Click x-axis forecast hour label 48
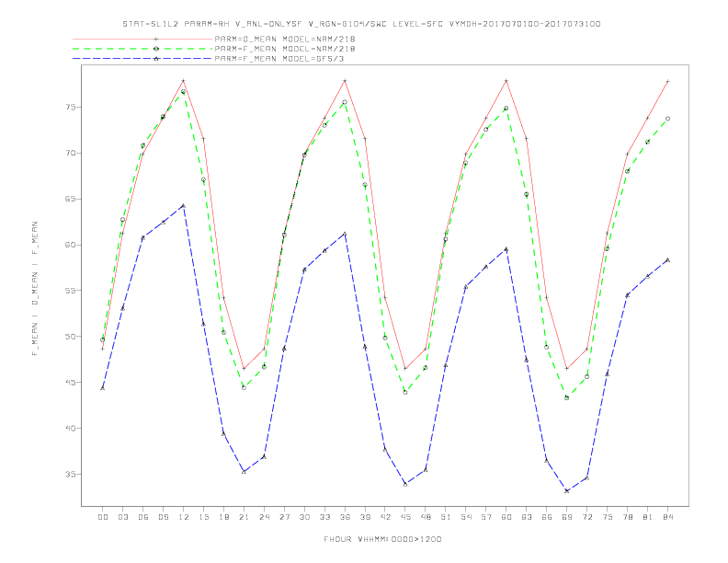This screenshot has width=728, height=563. 426,517
